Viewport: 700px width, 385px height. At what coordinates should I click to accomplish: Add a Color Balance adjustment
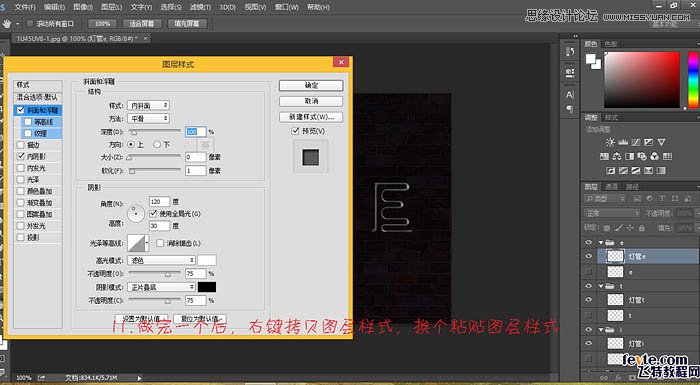pos(617,156)
